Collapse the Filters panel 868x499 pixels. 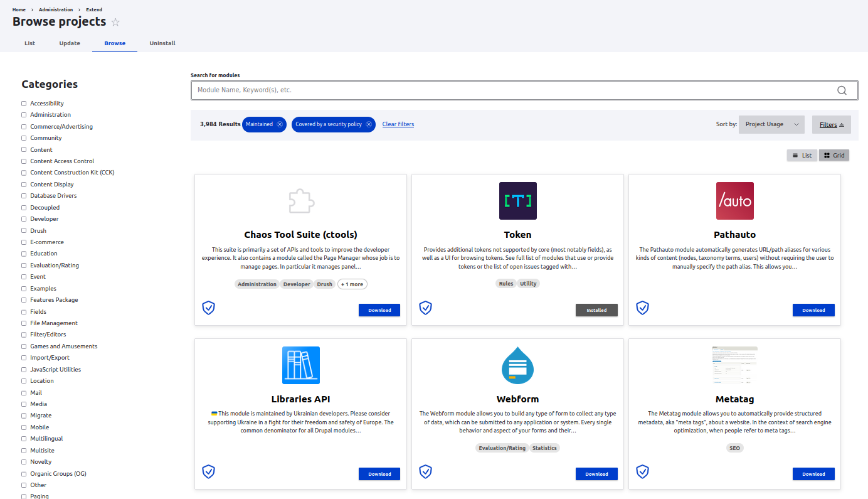click(832, 124)
